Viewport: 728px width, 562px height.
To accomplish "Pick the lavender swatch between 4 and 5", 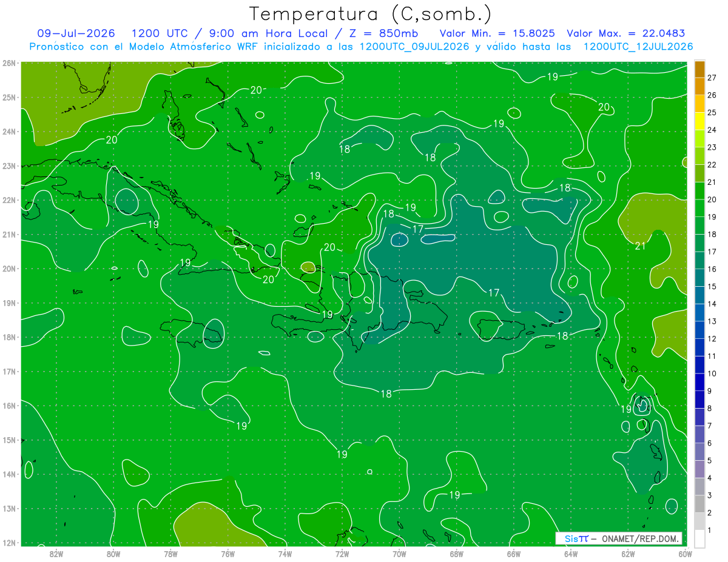I will 699,469.
